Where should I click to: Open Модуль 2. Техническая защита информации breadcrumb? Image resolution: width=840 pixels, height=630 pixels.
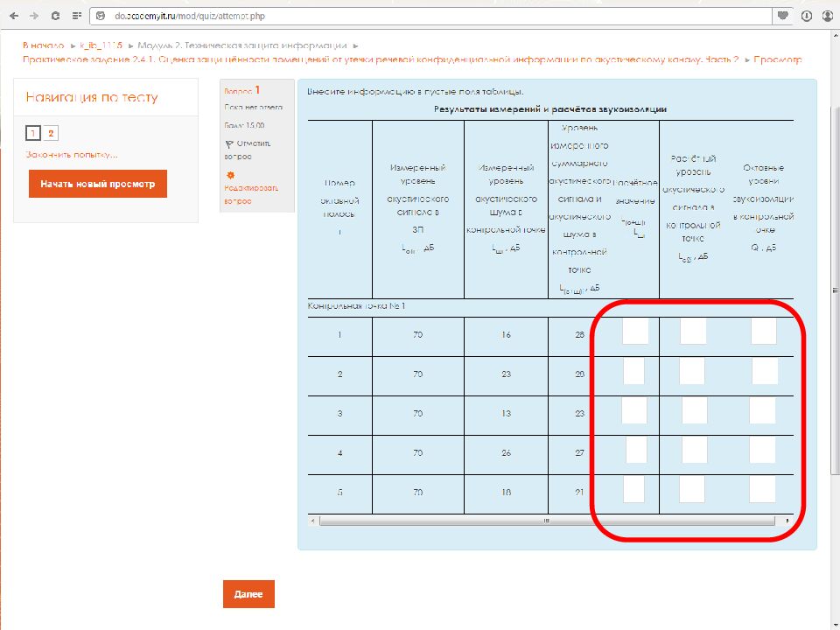point(242,45)
